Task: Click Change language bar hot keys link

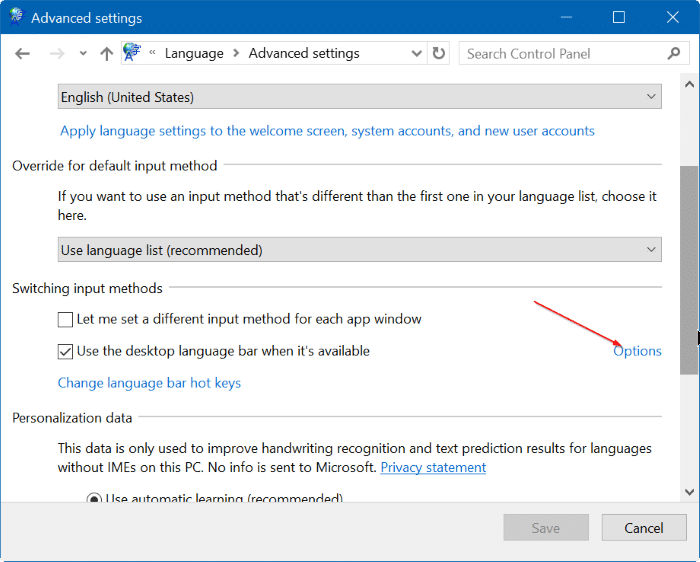Action: (x=149, y=383)
